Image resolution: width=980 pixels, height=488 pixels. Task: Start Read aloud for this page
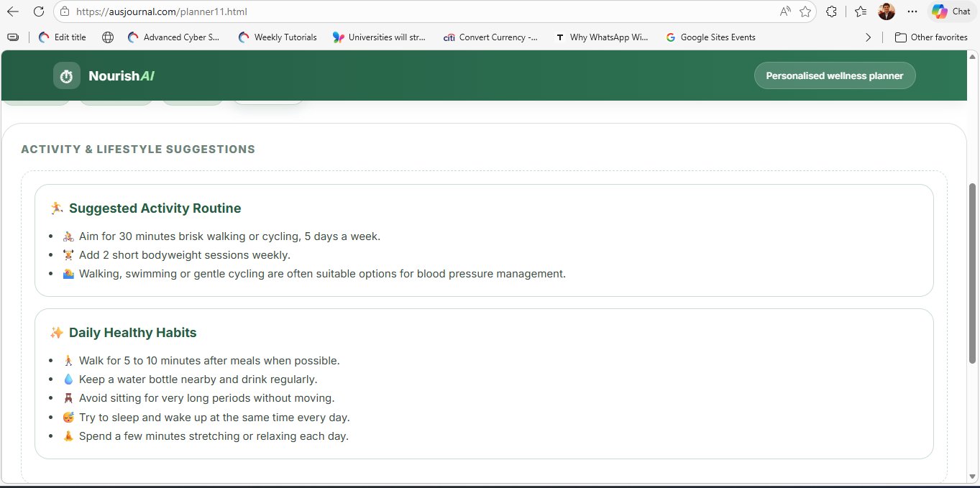pos(785,11)
